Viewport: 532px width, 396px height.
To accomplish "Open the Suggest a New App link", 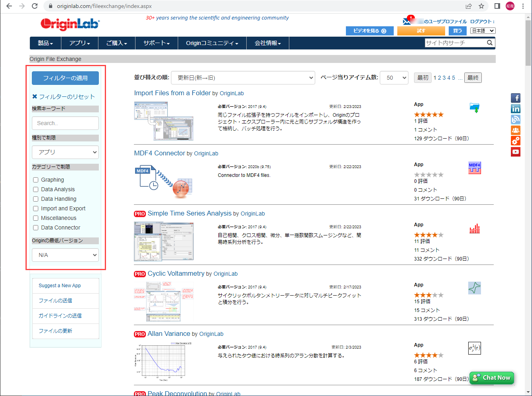I will click(60, 286).
